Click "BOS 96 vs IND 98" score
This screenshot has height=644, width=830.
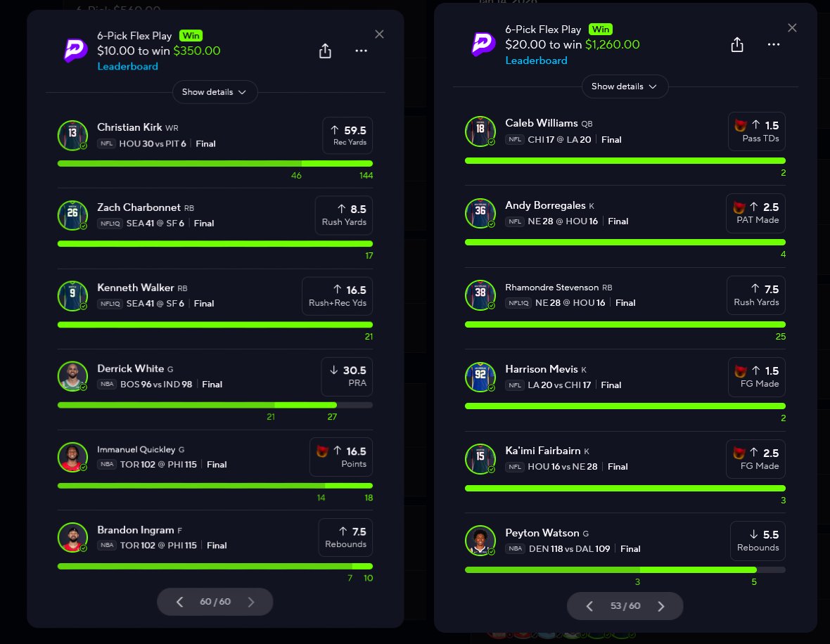pyautogui.click(x=156, y=384)
